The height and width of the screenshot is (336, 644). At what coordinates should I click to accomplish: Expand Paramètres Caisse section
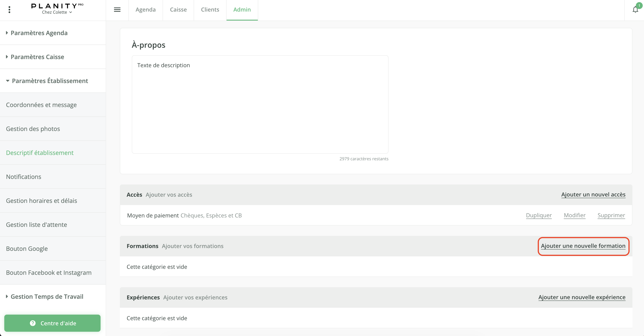pyautogui.click(x=37, y=57)
